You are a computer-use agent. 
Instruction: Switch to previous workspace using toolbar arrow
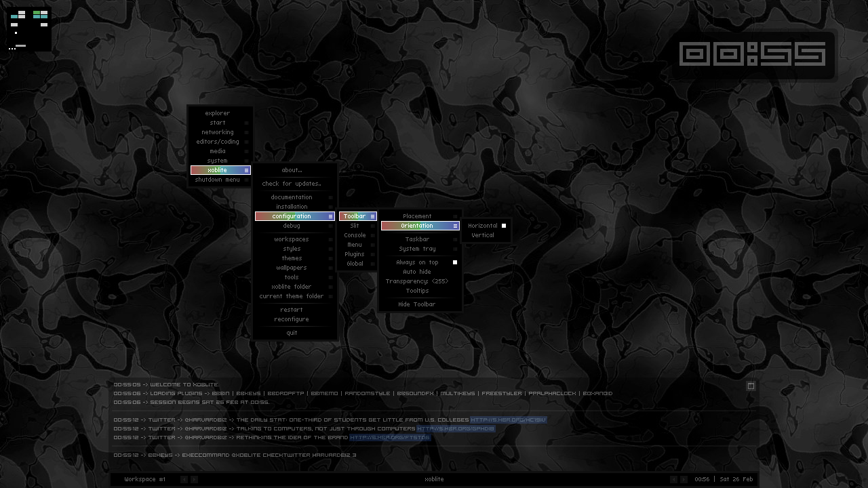pyautogui.click(x=184, y=479)
